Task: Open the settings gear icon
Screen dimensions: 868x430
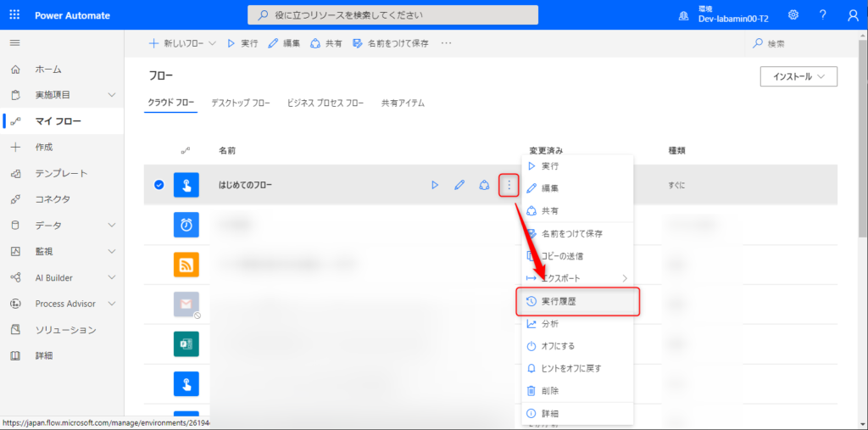Action: click(793, 15)
